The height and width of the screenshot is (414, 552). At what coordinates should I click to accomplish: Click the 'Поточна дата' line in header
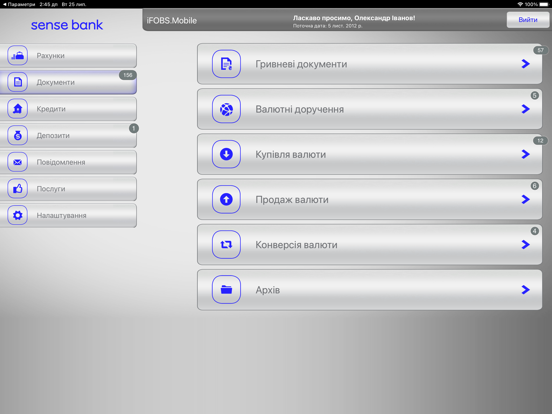327,26
